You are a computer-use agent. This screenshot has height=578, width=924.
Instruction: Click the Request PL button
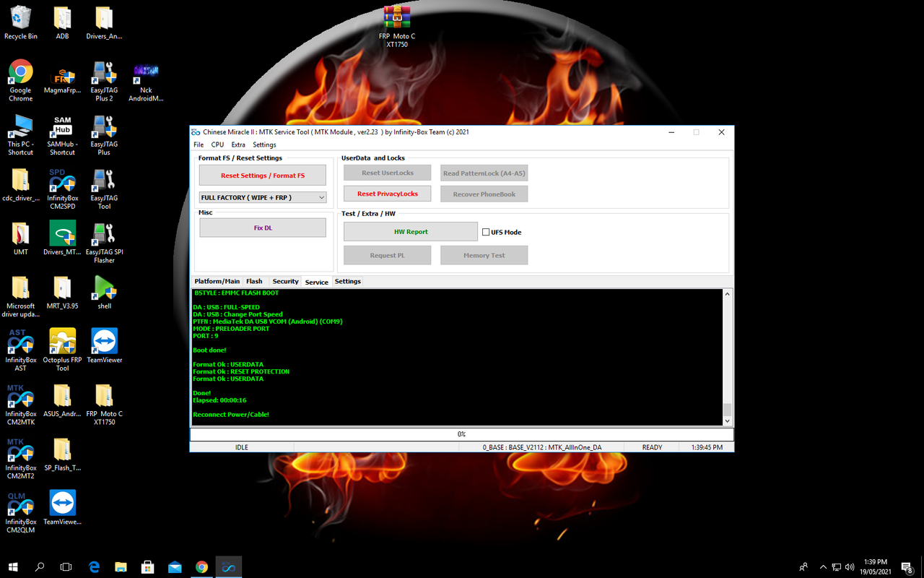click(x=388, y=255)
